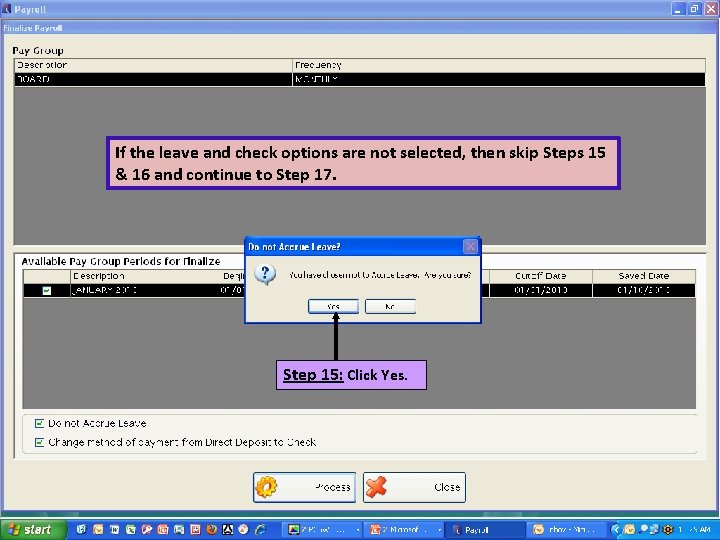720x540 pixels.
Task: Click the Internet Explorer quick launch icon
Action: (260, 530)
